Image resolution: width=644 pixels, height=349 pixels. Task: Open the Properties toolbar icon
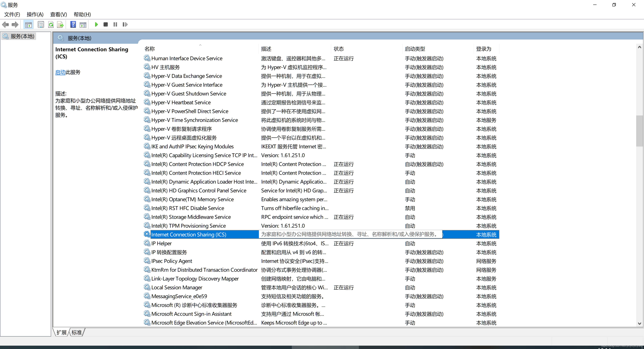coord(41,24)
